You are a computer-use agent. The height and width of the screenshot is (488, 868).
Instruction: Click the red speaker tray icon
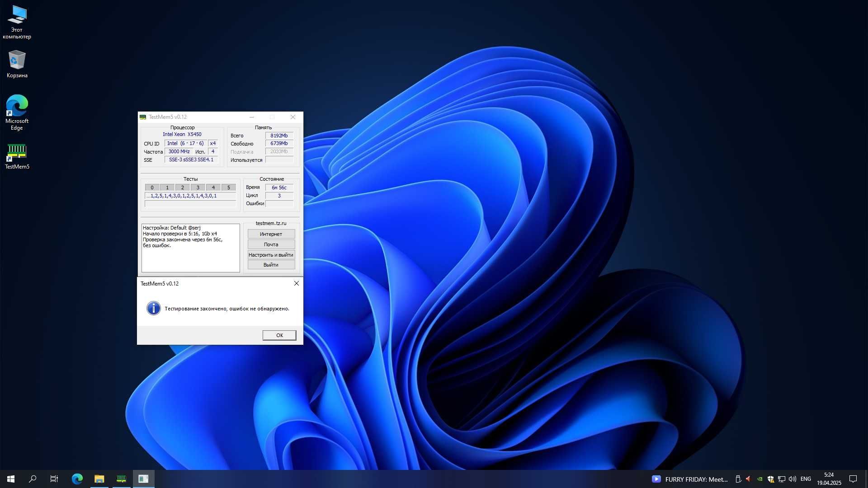[749, 479]
